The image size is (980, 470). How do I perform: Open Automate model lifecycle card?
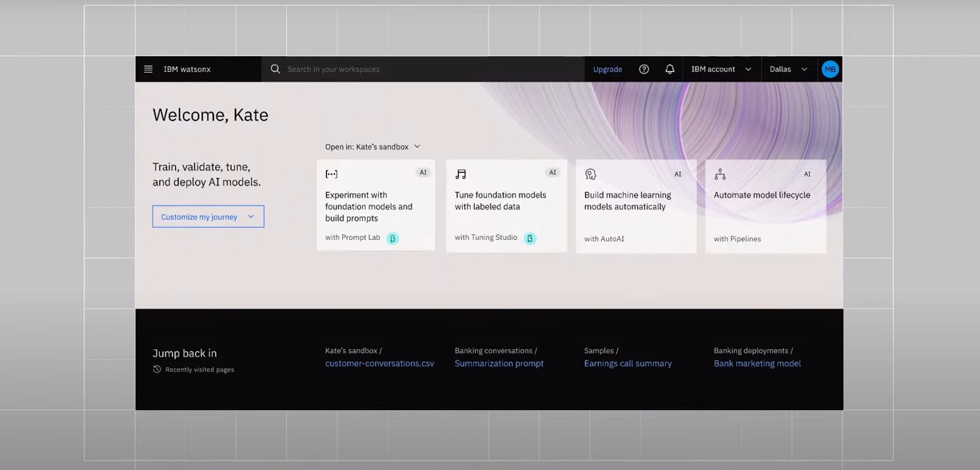click(765, 205)
